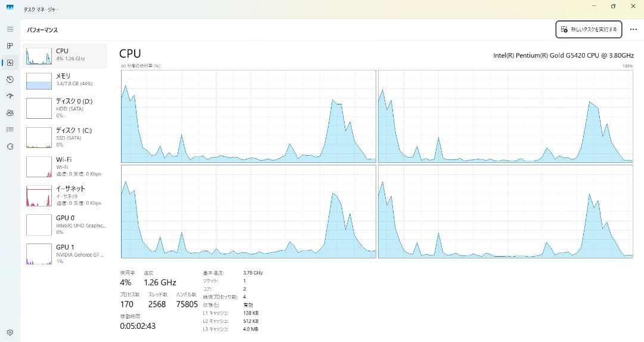This screenshot has width=644, height=342.
Task: Select the イーサネット performance entry
Action: click(x=65, y=195)
